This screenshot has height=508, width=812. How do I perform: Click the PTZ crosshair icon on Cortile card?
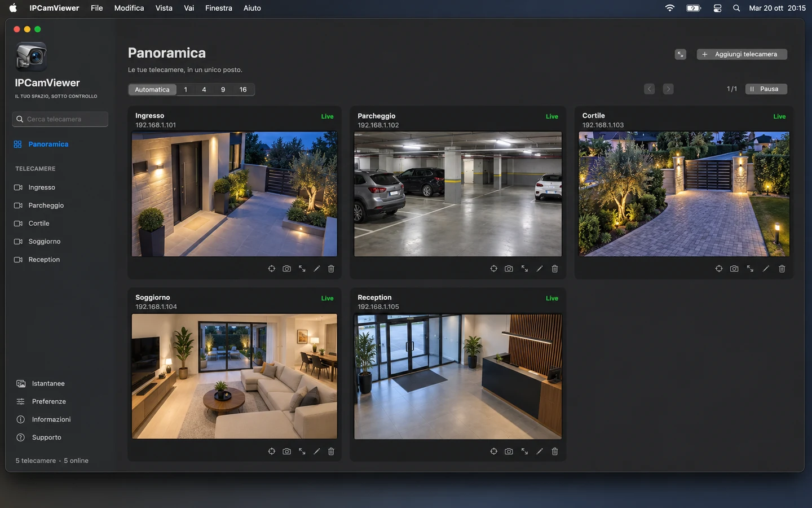pos(719,269)
